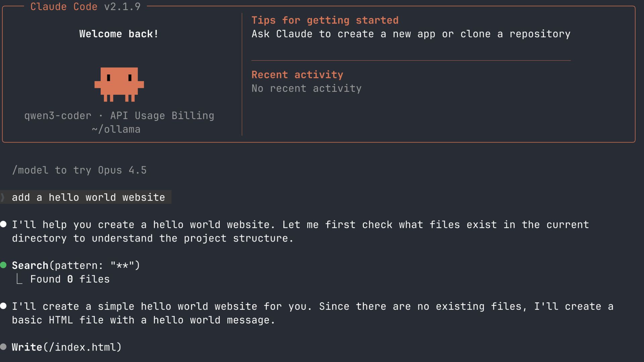Screen dimensions: 644x362
Task: Click the "Tips for getting started" heading
Action: point(325,20)
